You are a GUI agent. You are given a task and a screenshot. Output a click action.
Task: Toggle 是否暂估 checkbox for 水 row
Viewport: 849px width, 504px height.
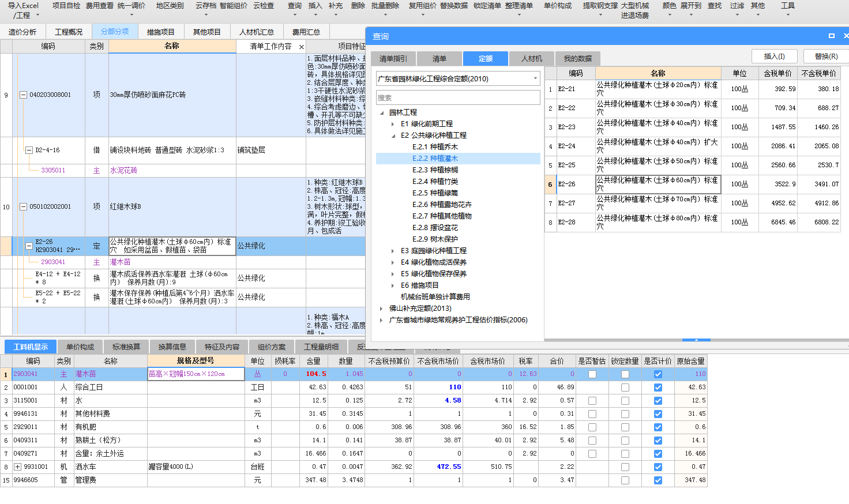(592, 401)
